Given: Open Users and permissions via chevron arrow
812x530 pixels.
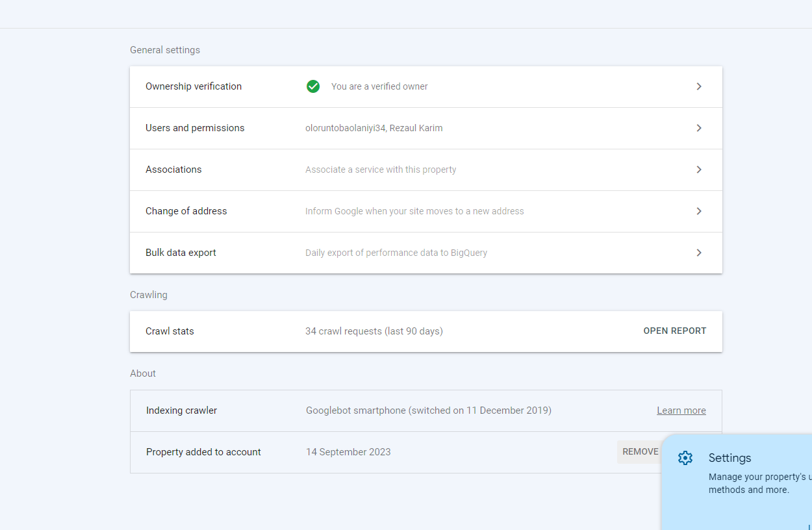Looking at the screenshot, I should (x=699, y=128).
